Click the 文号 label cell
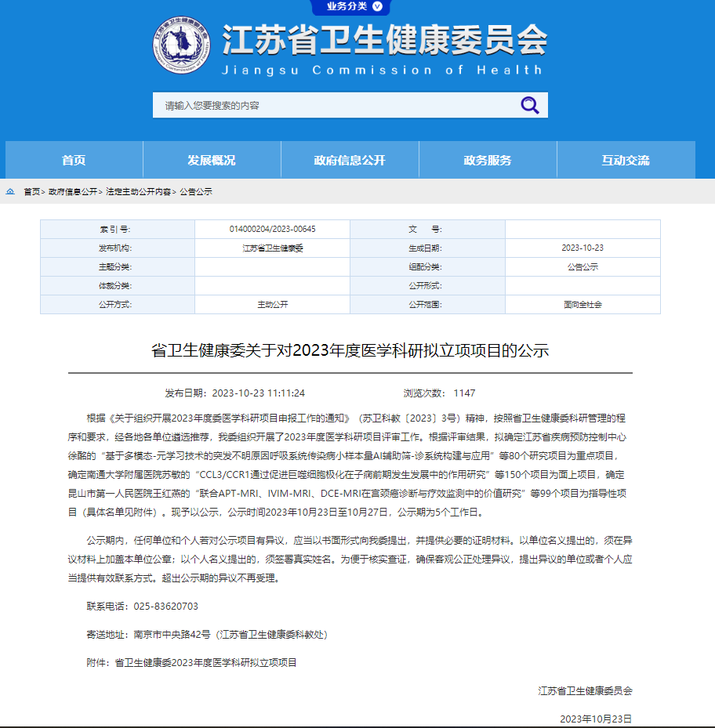This screenshot has width=715, height=728. (427, 230)
